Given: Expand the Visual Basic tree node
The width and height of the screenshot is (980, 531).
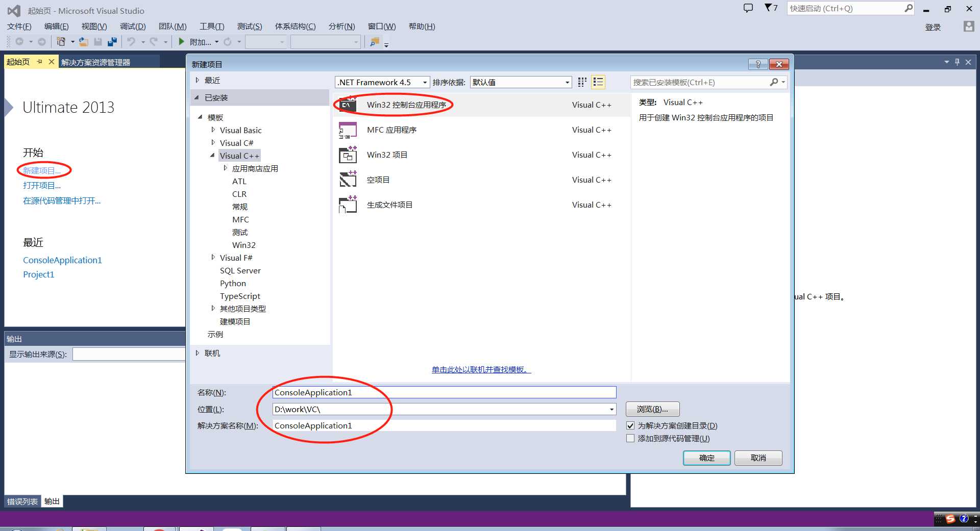Looking at the screenshot, I should [x=213, y=130].
